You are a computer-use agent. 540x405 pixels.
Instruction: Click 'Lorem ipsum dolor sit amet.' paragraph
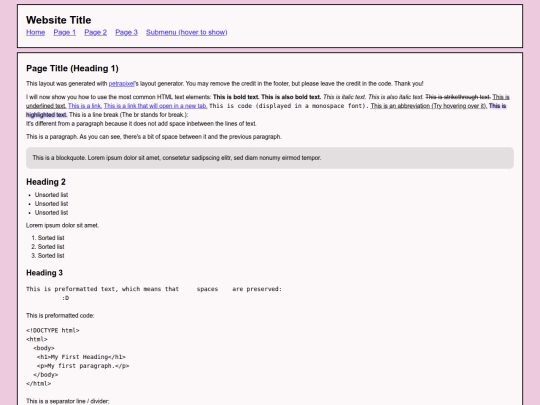coord(62,225)
